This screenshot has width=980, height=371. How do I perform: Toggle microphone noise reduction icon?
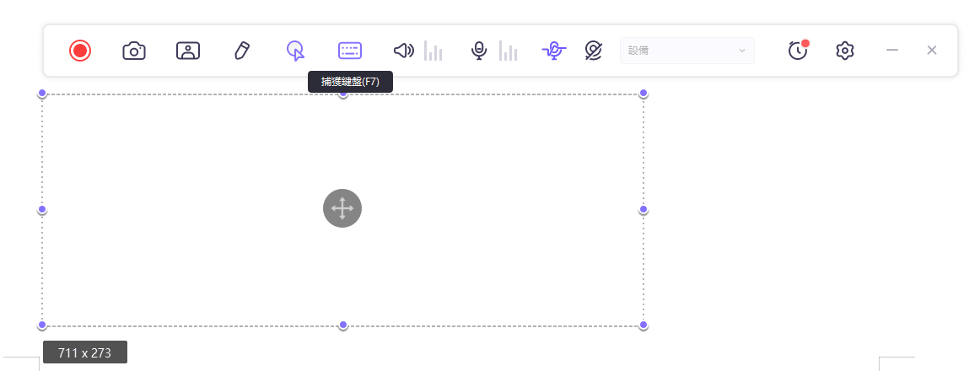point(553,51)
